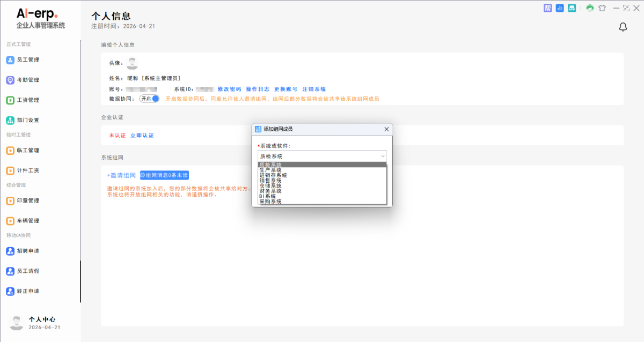Click the 组网消息0条未读 button

[164, 175]
